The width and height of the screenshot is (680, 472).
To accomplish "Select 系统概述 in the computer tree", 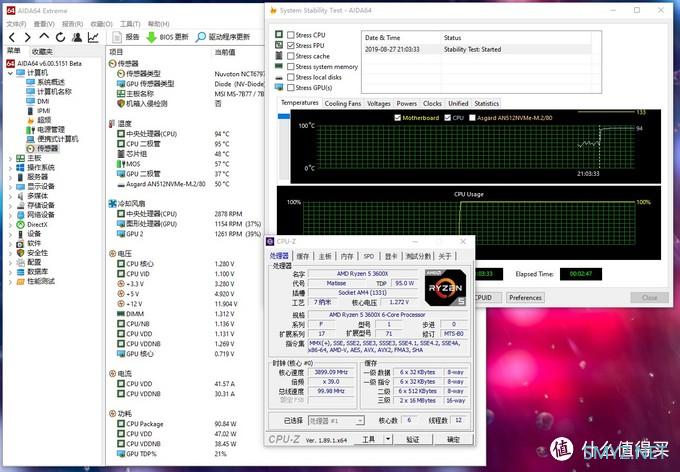I will tap(51, 82).
